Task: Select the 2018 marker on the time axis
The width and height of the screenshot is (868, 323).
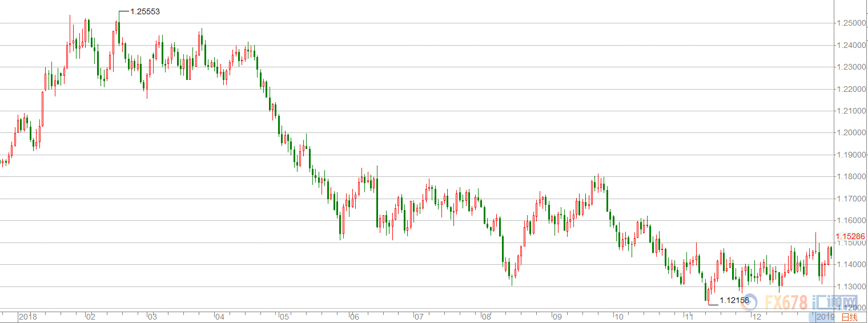Action: (x=27, y=317)
